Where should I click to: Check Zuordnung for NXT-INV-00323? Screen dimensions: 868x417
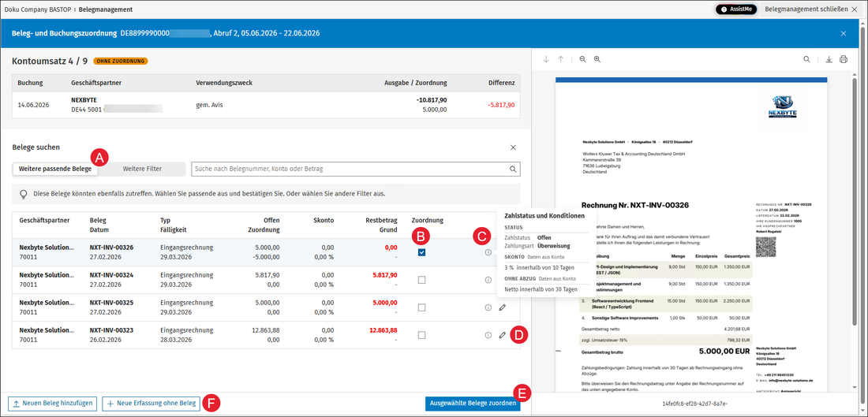click(422, 334)
